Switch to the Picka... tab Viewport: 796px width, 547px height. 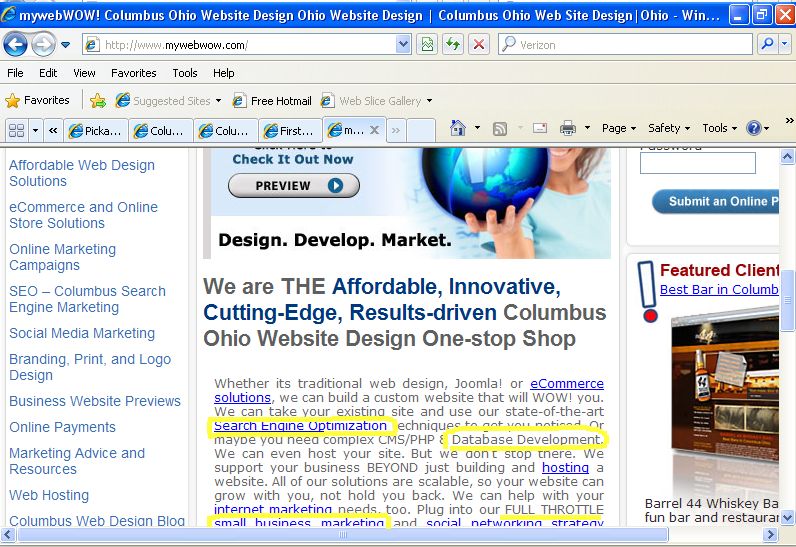click(x=96, y=131)
